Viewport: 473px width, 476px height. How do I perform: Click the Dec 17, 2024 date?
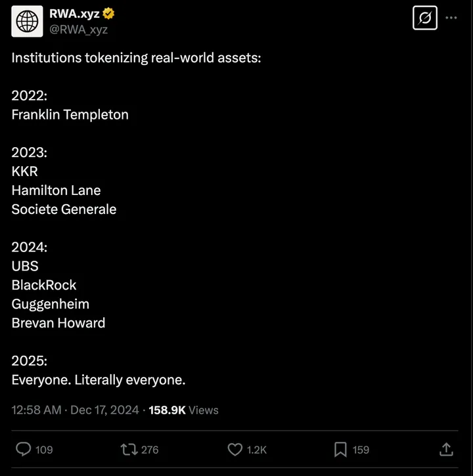click(x=104, y=410)
